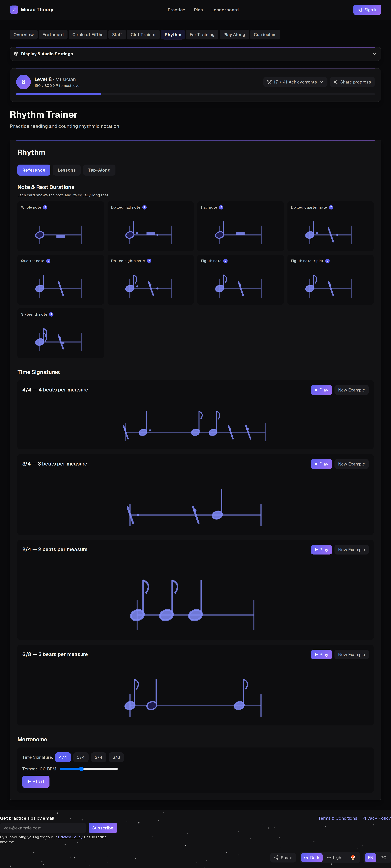Open the Play Along tab

(234, 35)
